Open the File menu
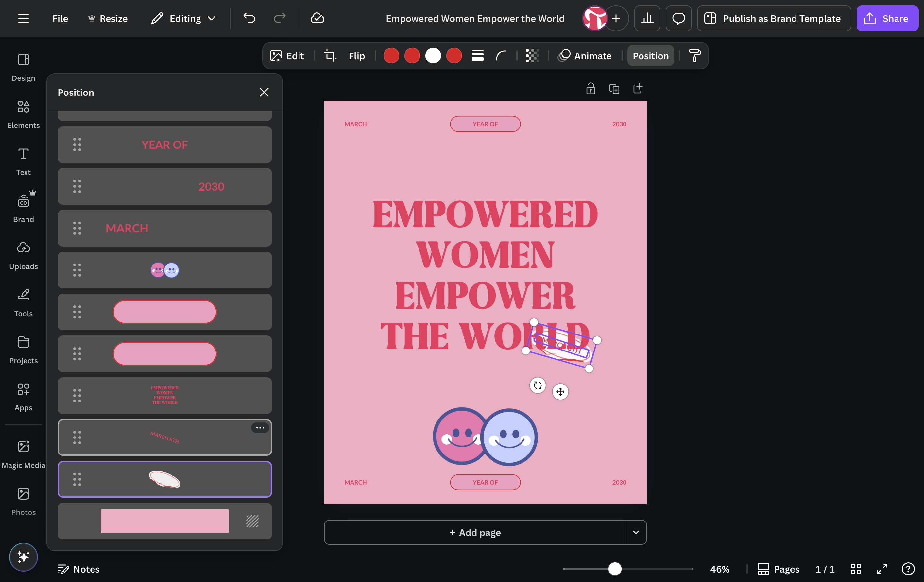The height and width of the screenshot is (582, 924). (60, 18)
